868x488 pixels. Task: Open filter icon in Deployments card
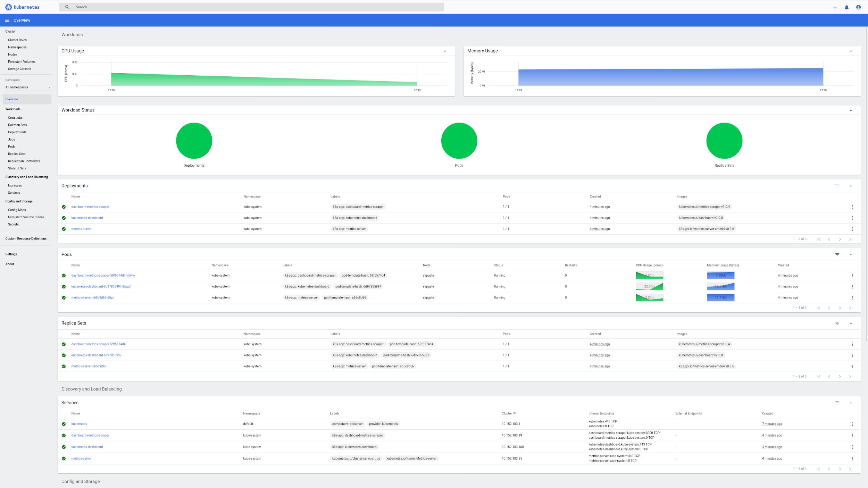point(837,186)
